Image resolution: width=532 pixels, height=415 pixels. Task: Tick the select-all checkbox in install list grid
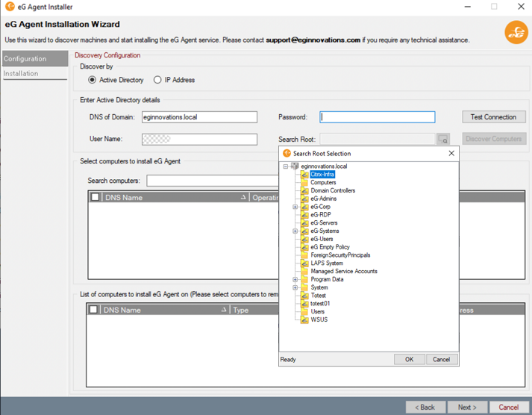(x=94, y=310)
